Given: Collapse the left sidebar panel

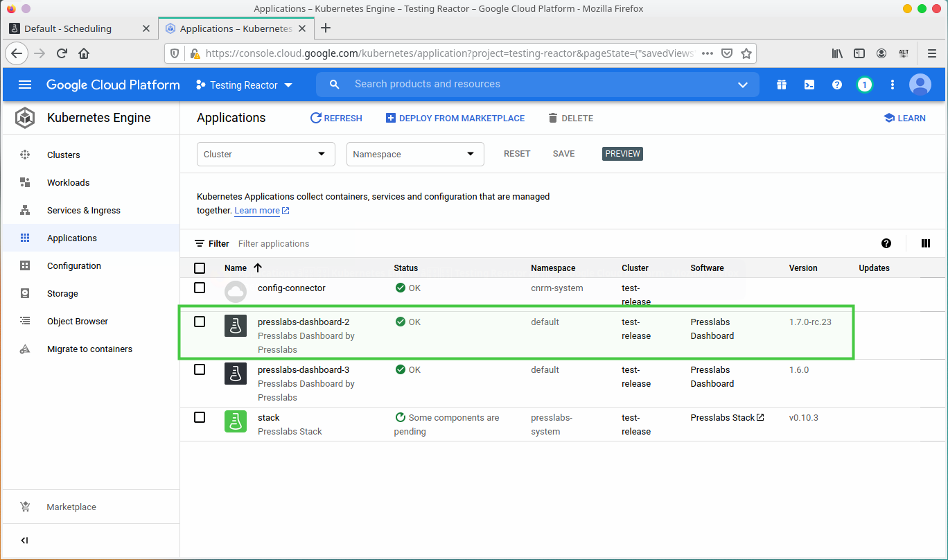Looking at the screenshot, I should coord(25,541).
